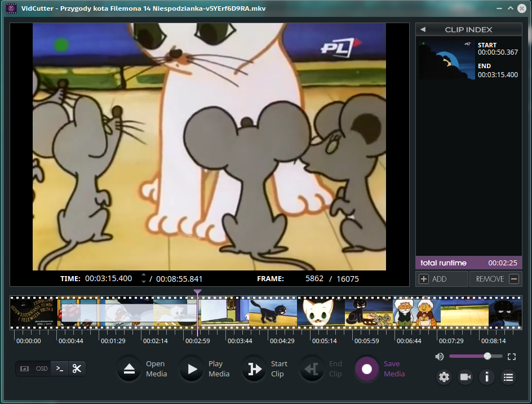Decrease the time with the down stepper arrow
The width and height of the screenshot is (532, 404).
tap(144, 282)
